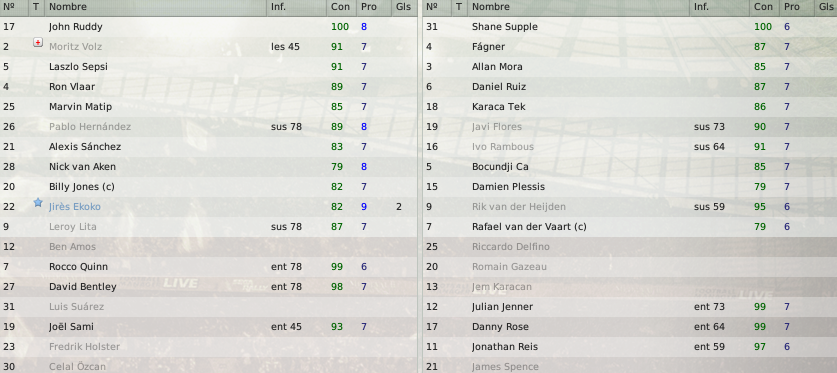Click the blue star icon beside Jirès Ekoko
Viewport: 837px width, 373px height.
tap(37, 202)
